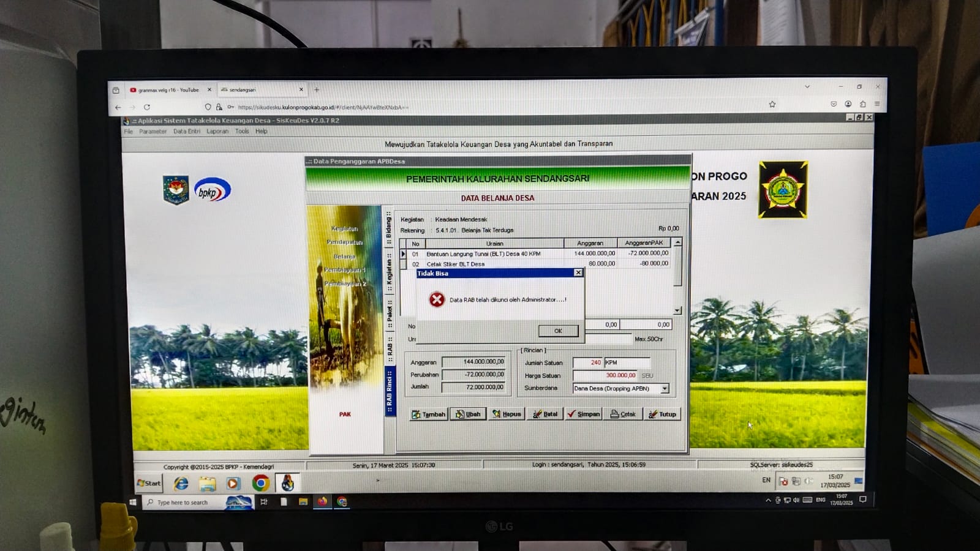Open Firefox from the Windows taskbar
This screenshot has height=551, width=980.
click(322, 502)
